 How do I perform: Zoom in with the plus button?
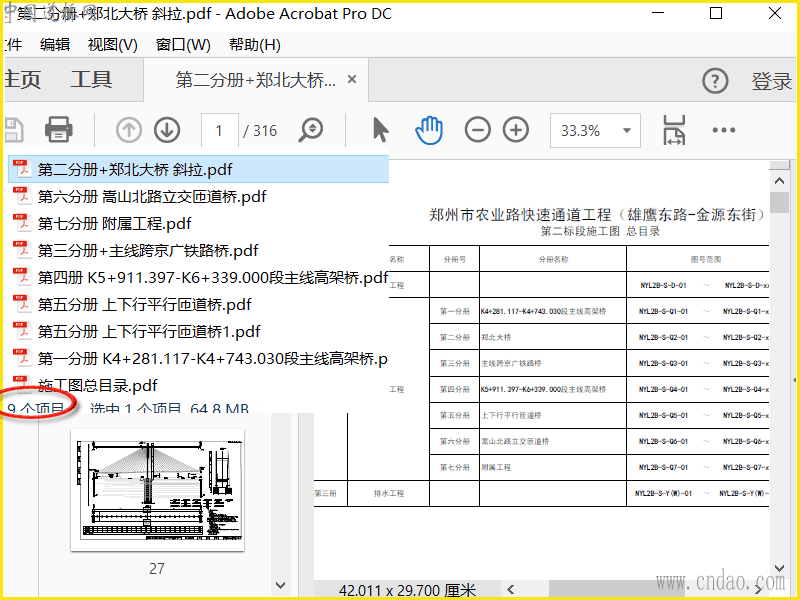pos(516,130)
